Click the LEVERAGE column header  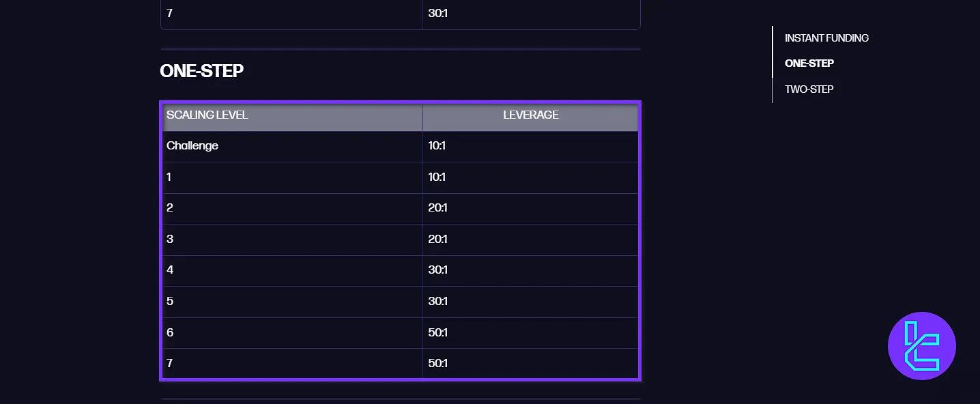(x=530, y=115)
